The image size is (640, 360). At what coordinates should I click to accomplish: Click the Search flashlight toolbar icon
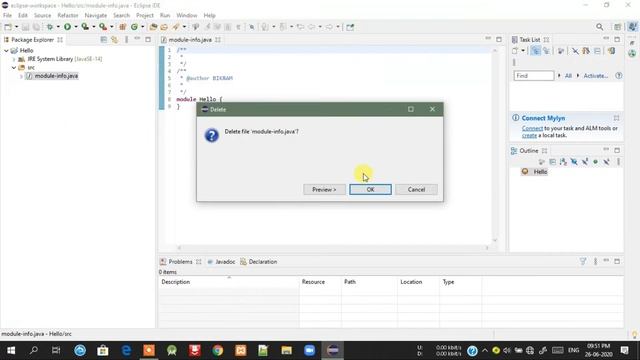(x=176, y=27)
